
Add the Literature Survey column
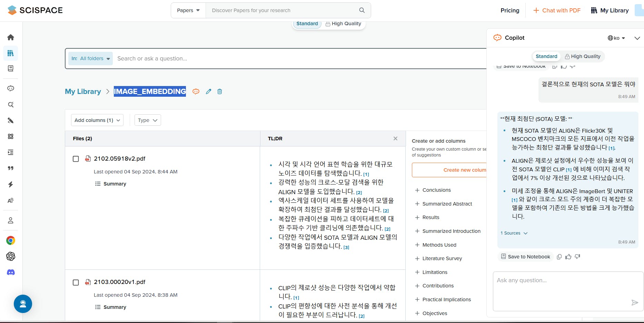(x=438, y=258)
